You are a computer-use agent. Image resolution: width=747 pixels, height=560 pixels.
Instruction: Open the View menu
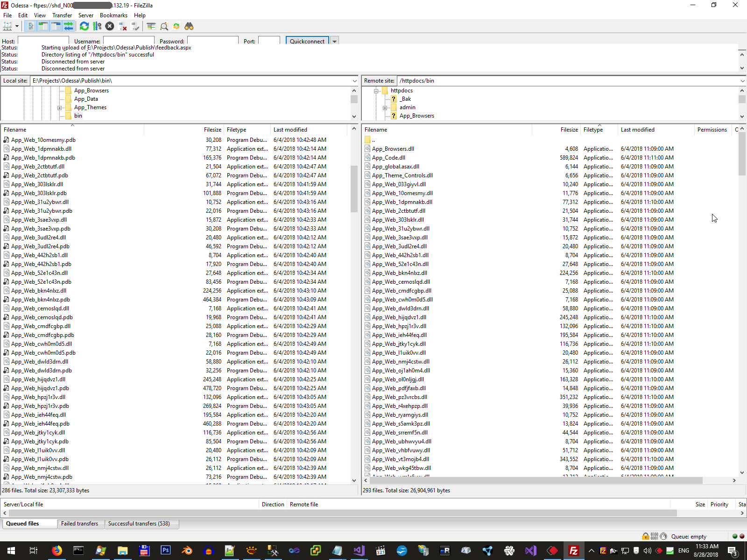click(x=40, y=15)
